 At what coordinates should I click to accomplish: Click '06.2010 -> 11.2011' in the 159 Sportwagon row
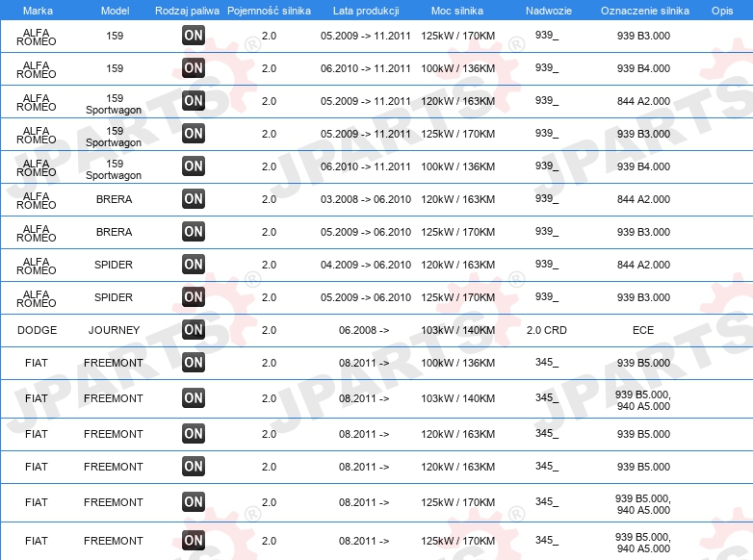coord(366,166)
